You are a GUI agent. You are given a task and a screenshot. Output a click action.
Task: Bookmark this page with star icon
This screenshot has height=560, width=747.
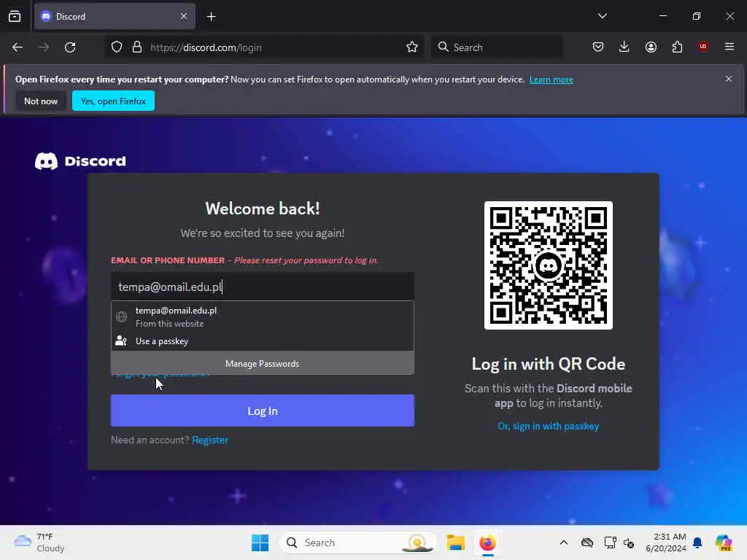click(x=412, y=47)
